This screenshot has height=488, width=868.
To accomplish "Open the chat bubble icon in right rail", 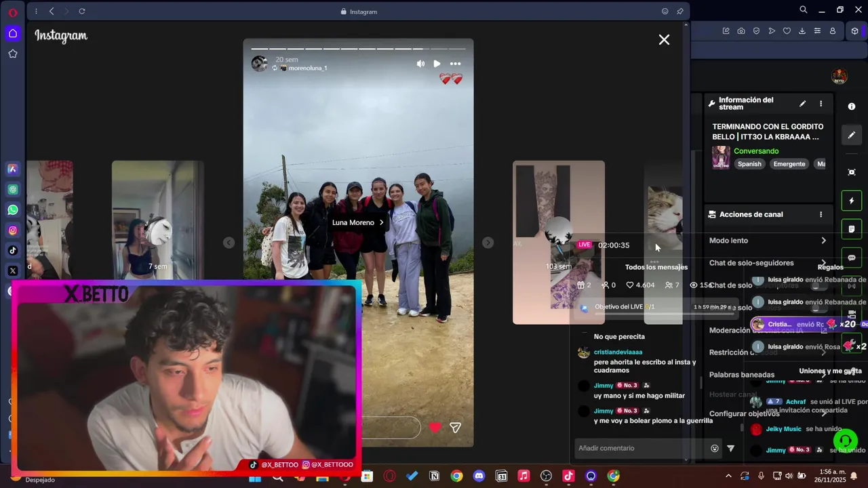I will 852,258.
